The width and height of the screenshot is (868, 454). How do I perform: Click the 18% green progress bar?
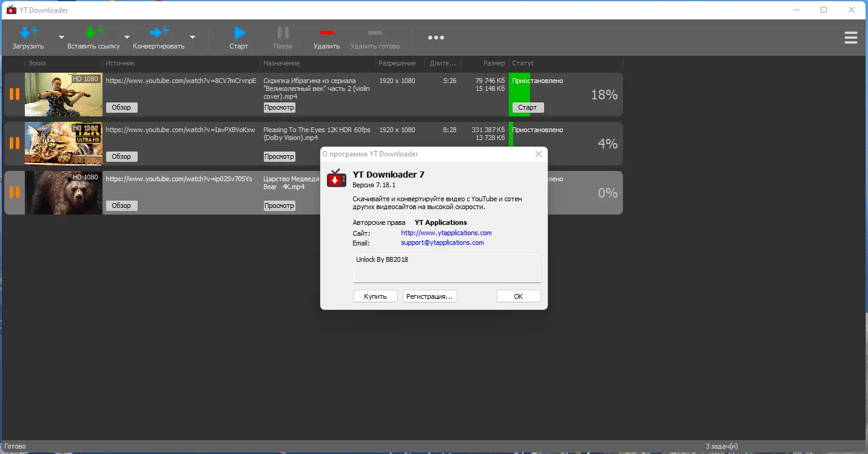pyautogui.click(x=519, y=95)
